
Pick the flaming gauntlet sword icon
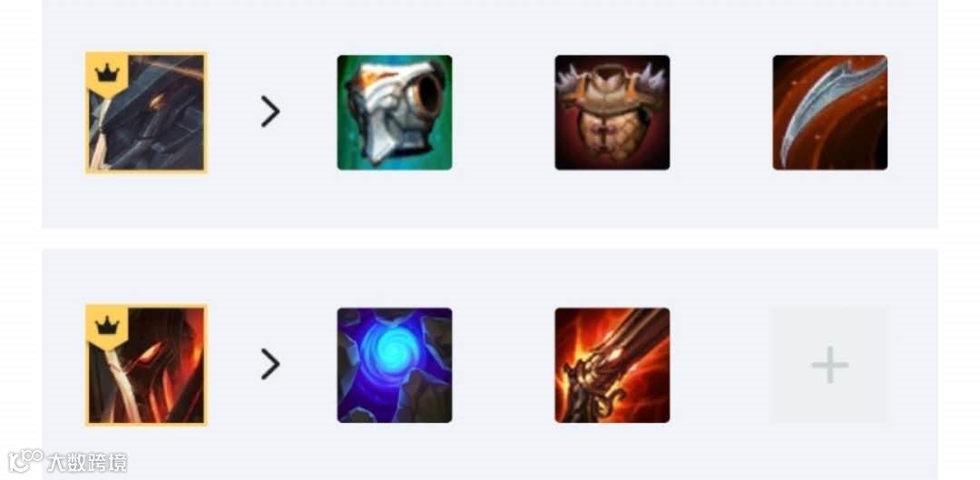click(612, 365)
